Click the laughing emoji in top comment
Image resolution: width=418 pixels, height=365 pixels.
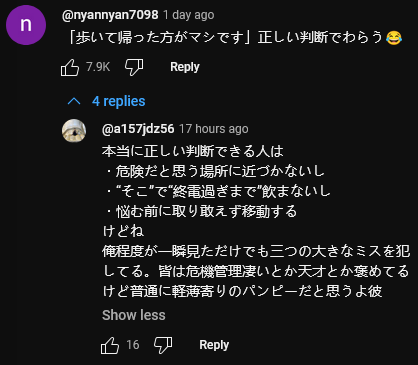[394, 38]
